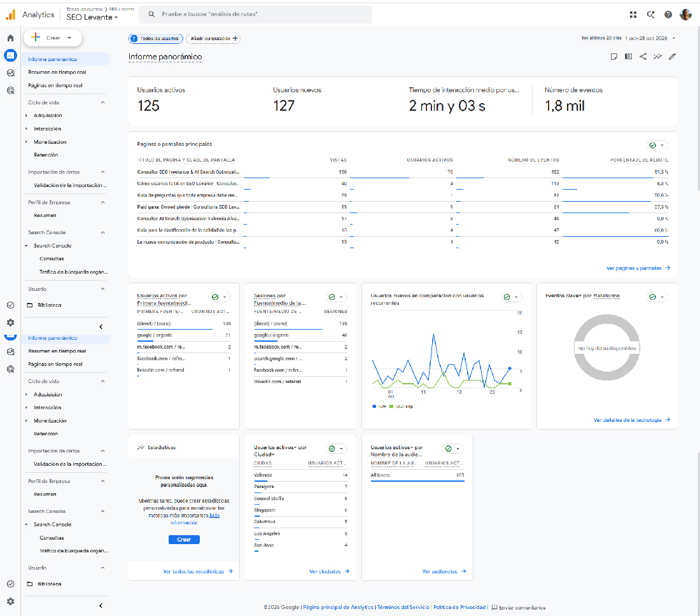
Task: Click the green check on the Nombre de la audiencia card
Action: [449, 449]
